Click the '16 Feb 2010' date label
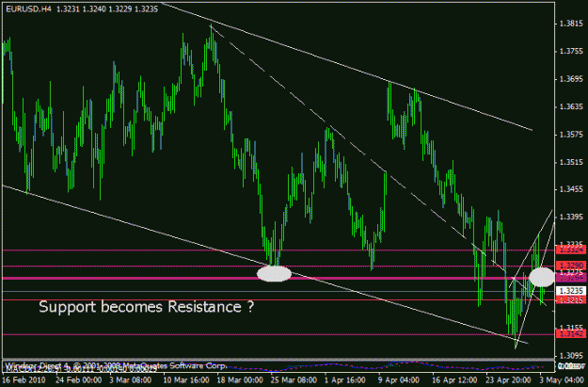 (x=24, y=379)
